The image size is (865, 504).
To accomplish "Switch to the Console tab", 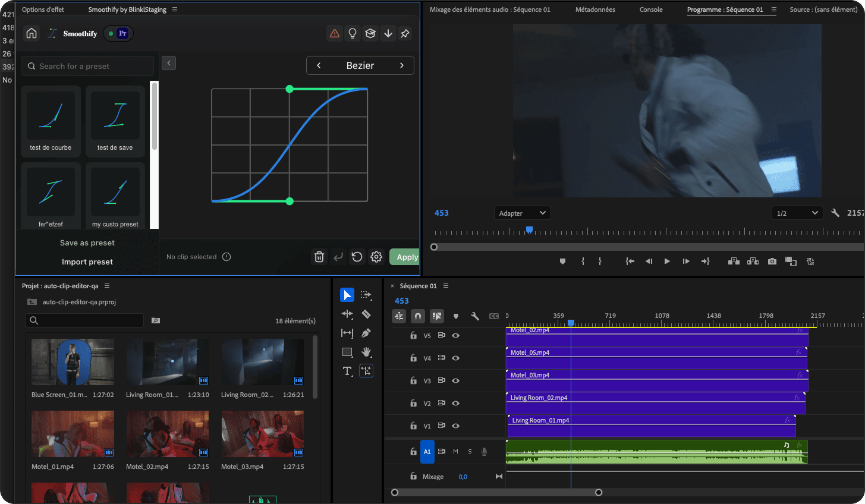I will (x=651, y=10).
